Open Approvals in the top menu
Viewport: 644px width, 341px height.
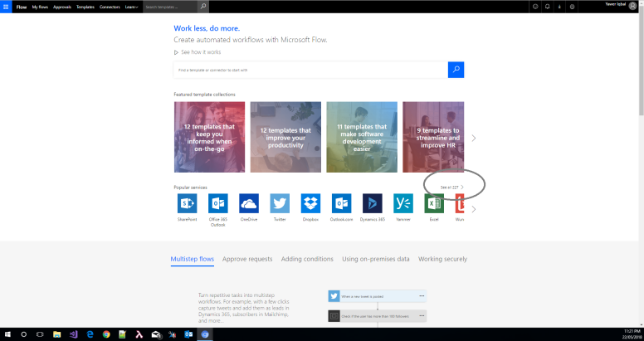tap(62, 7)
